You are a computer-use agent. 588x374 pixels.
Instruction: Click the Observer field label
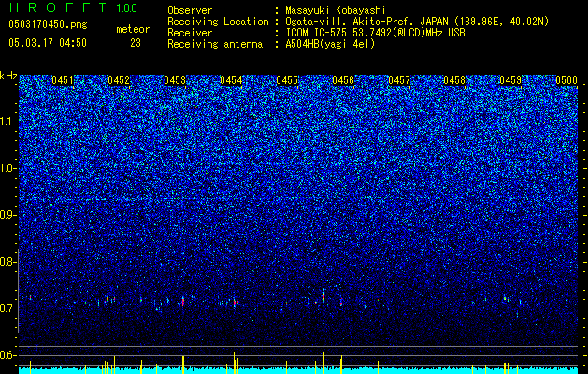(x=190, y=10)
